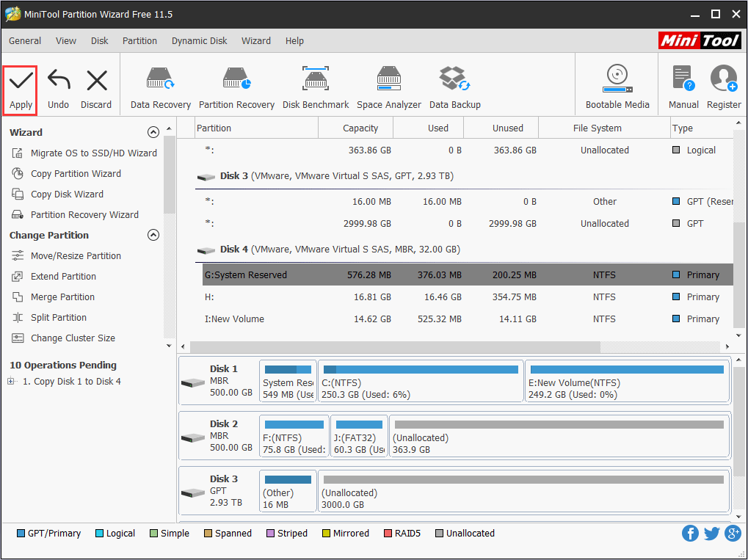Sort by File System column header
Image resolution: width=748 pixels, height=560 pixels.
[604, 128]
